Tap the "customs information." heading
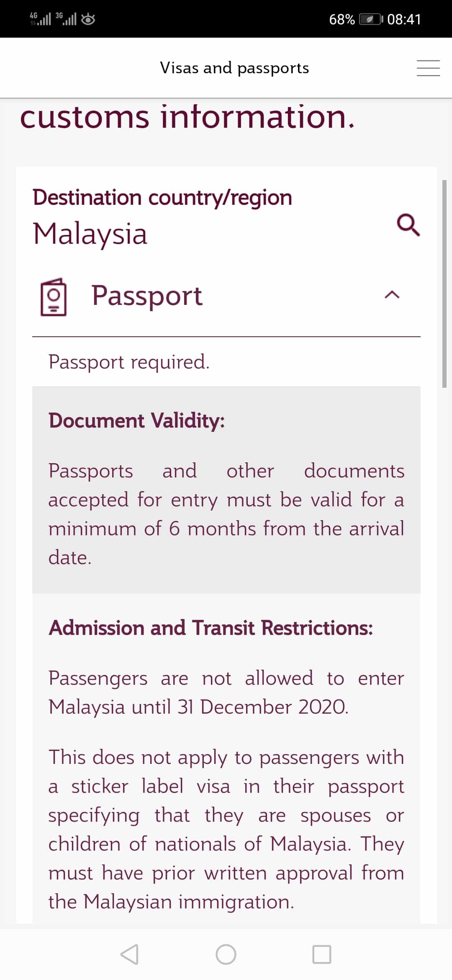Viewport: 452px width, 980px height. [187, 117]
